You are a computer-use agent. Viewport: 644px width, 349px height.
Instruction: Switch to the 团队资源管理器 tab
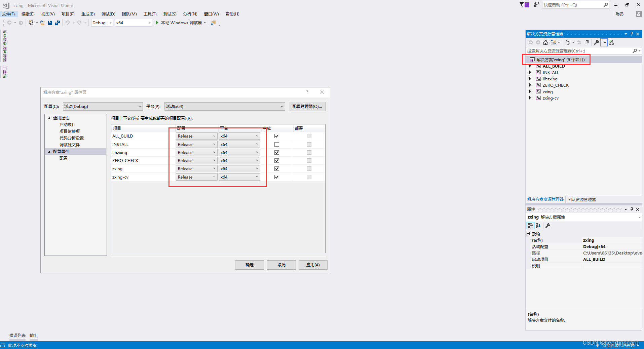[x=581, y=199]
